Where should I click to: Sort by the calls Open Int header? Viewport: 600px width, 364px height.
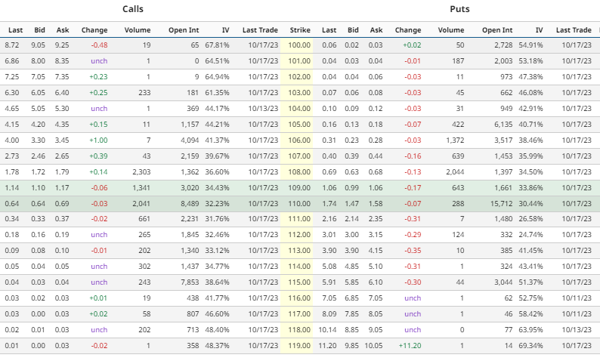tap(184, 29)
